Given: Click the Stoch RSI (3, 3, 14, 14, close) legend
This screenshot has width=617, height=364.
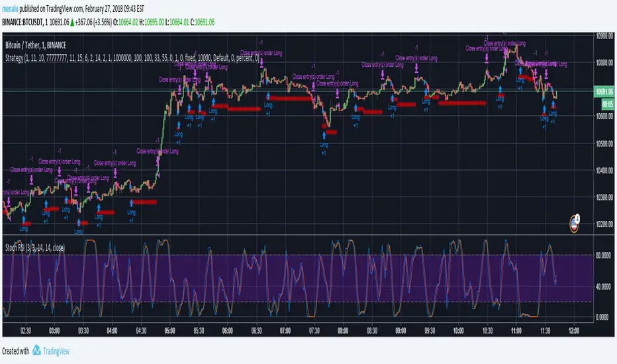Looking at the screenshot, I should [35, 248].
